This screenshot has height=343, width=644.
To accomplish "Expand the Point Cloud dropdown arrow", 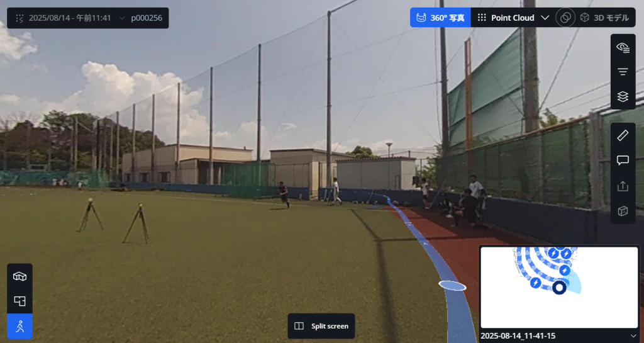I will point(545,18).
